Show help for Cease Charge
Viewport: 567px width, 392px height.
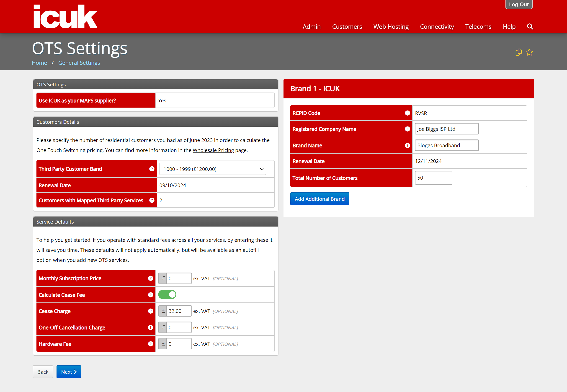coord(151,311)
